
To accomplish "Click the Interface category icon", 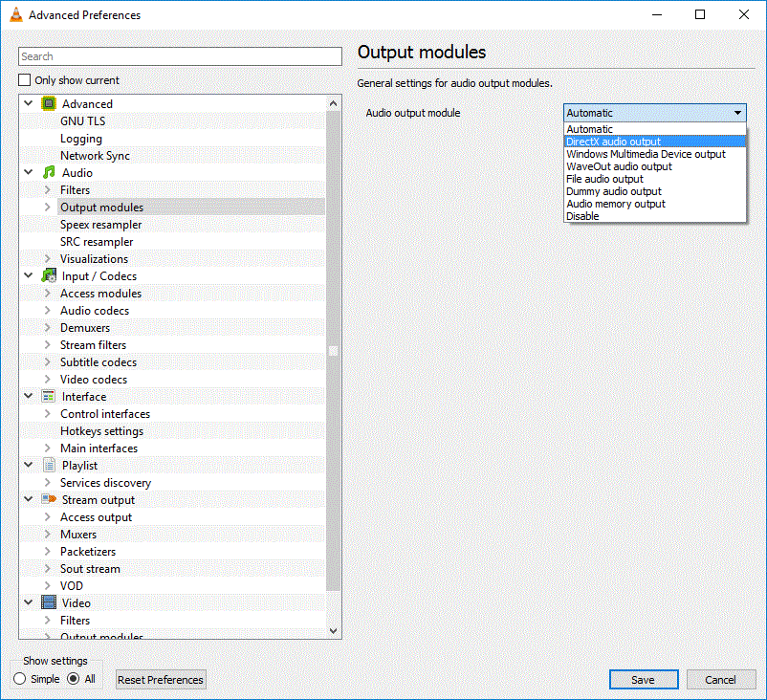I will [x=49, y=397].
